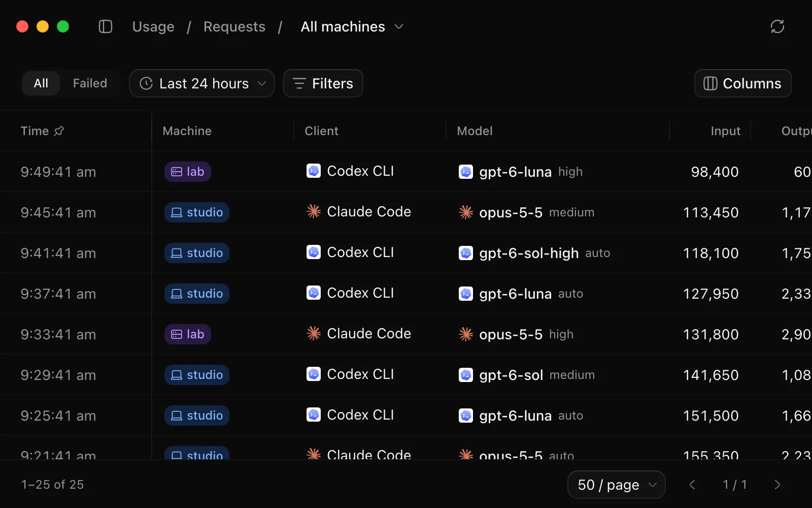Toggle the sidebar panel icon
Viewport: 812px width, 508px height.
(x=106, y=26)
